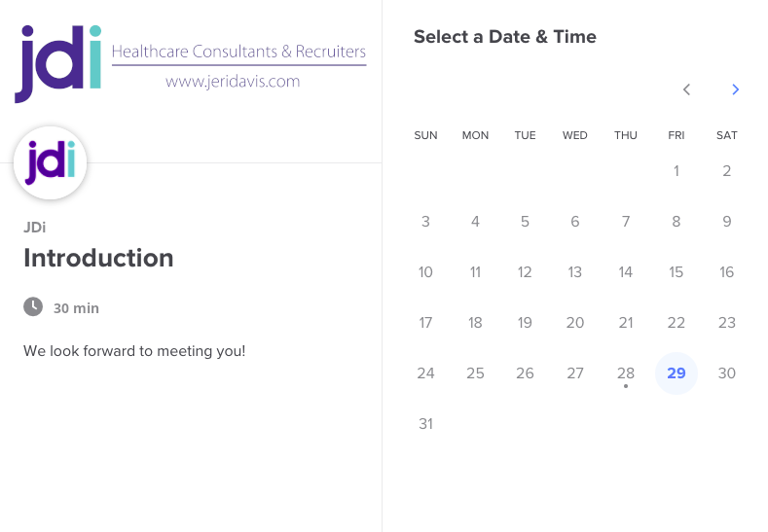Click Thursday the 7th
This screenshot has width=768, height=532.
pos(626,221)
